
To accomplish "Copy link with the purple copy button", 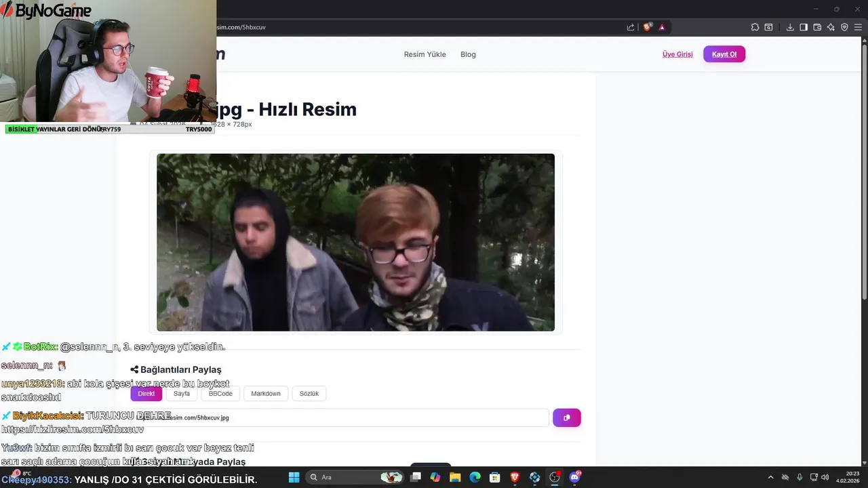I will [x=567, y=418].
